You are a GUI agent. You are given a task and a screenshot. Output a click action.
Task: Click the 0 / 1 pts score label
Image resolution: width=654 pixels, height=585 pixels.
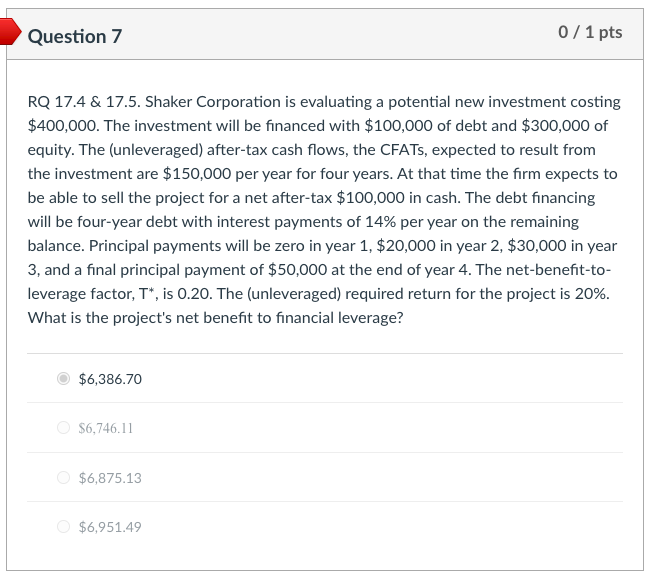tap(590, 33)
